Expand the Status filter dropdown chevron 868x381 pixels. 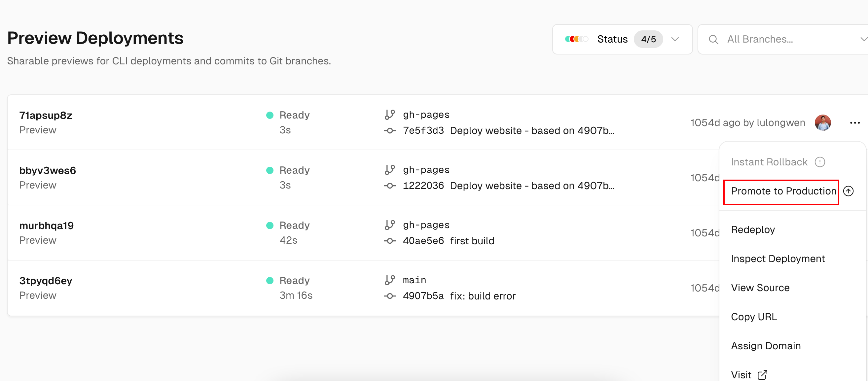(x=674, y=39)
